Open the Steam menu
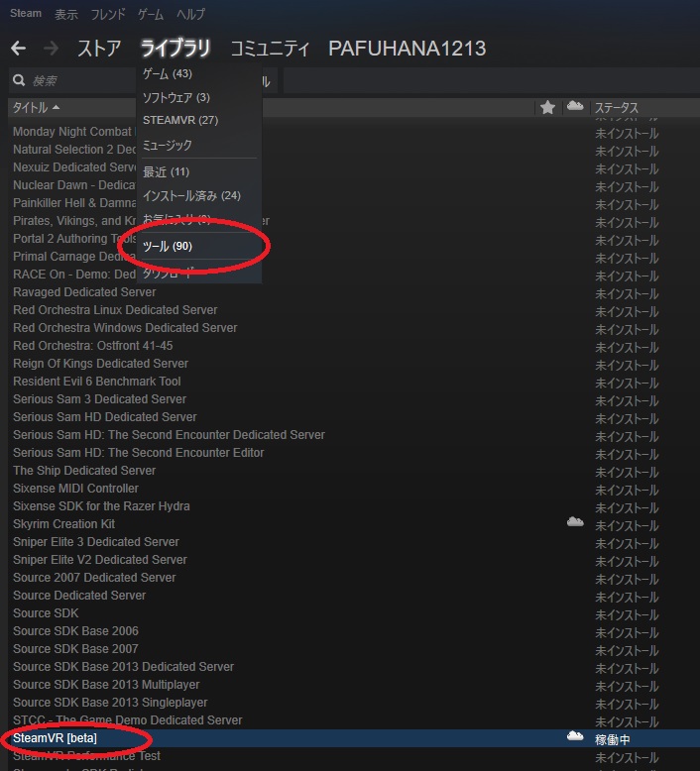The width and height of the screenshot is (700, 771). click(x=26, y=13)
